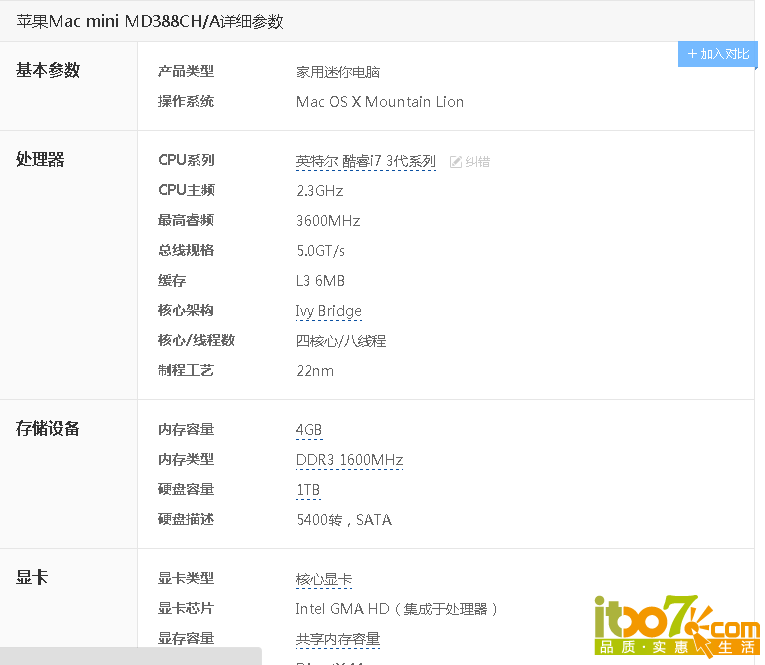Viewport: 765px width, 665px height.
Task: Click the 总线规格 label
Action: pyautogui.click(x=186, y=250)
